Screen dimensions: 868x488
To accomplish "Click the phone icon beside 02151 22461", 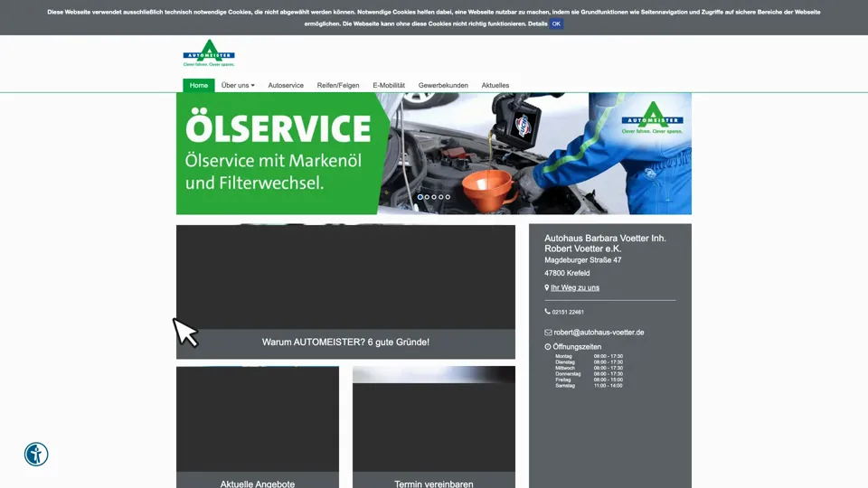I will tap(548, 312).
